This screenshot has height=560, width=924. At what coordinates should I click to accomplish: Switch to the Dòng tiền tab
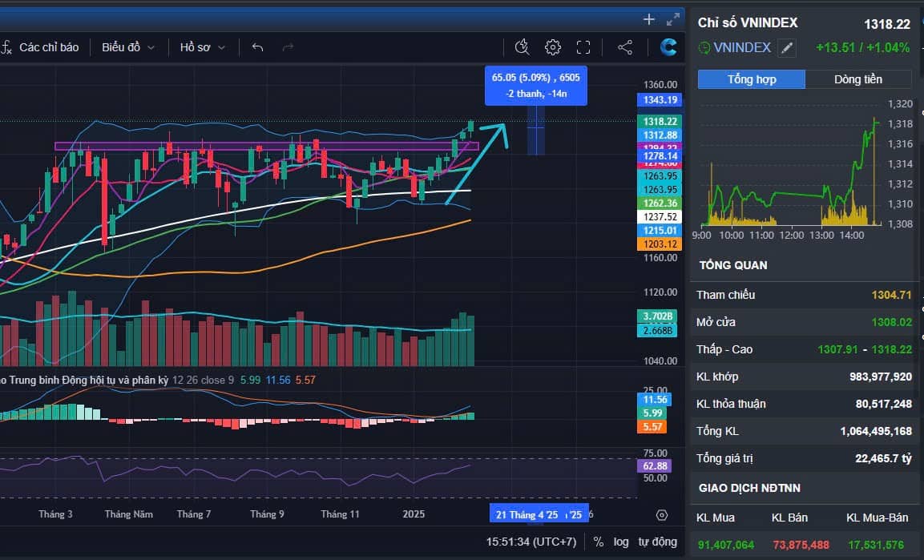858,79
